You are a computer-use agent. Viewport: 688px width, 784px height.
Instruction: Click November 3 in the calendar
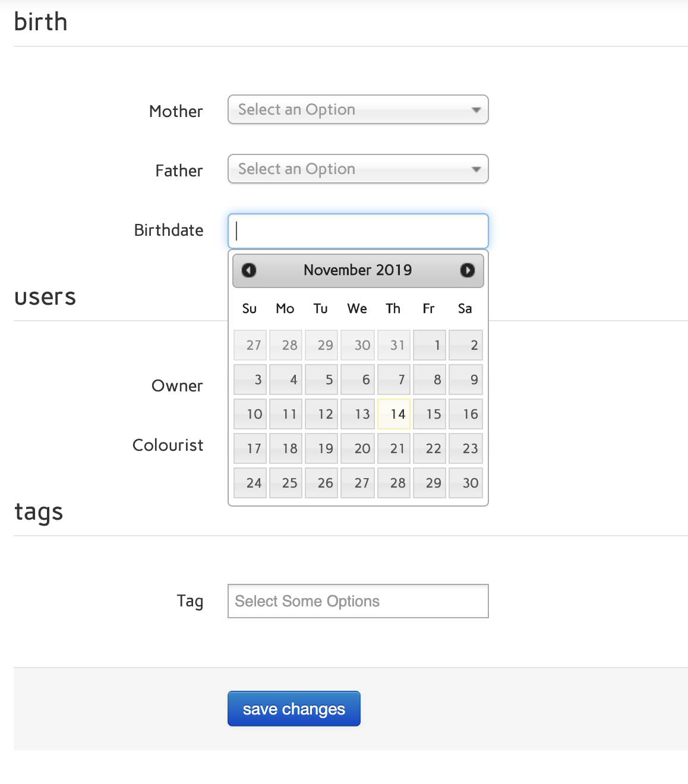pos(250,380)
